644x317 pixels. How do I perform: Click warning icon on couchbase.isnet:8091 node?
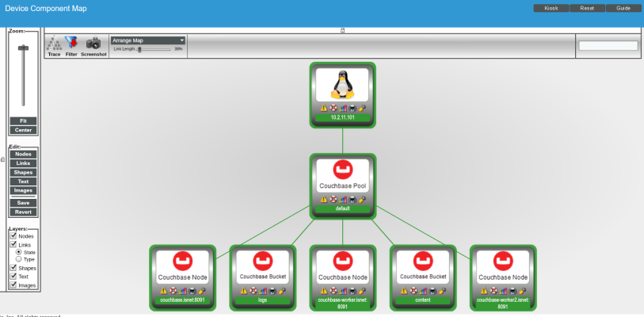point(163,291)
